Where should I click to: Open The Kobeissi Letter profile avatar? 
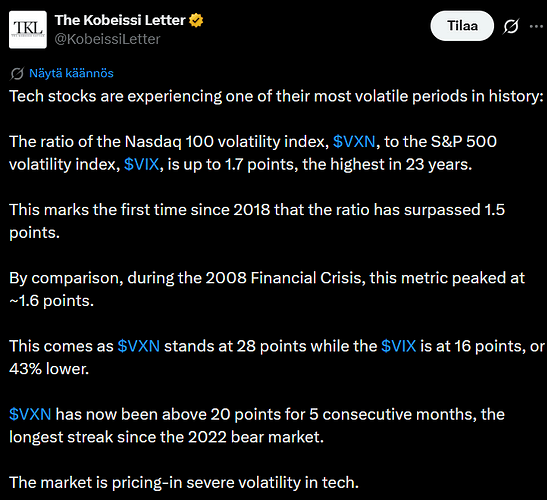(28, 30)
